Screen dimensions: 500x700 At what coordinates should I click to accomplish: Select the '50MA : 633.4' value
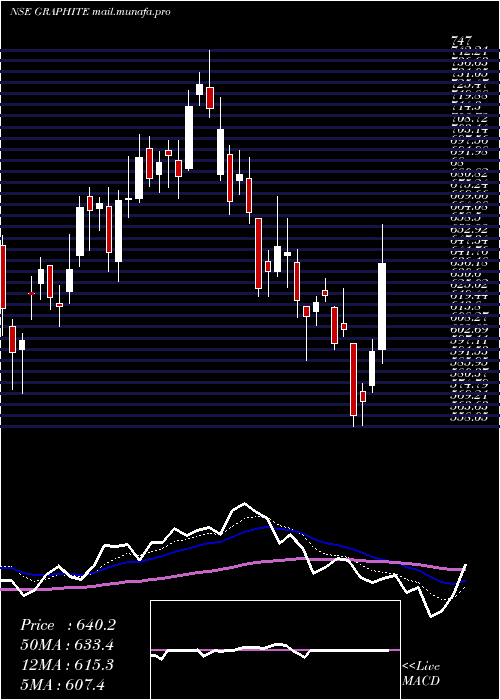pyautogui.click(x=67, y=645)
